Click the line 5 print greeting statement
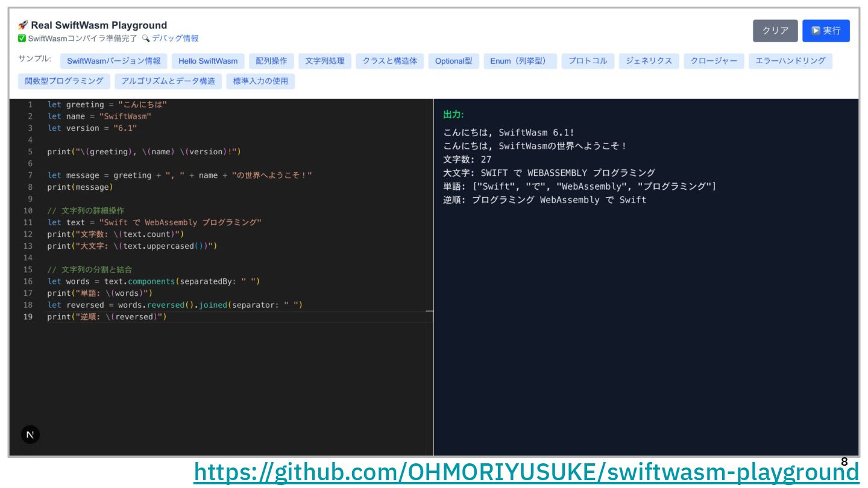Image resolution: width=868 pixels, height=488 pixels. (x=144, y=152)
